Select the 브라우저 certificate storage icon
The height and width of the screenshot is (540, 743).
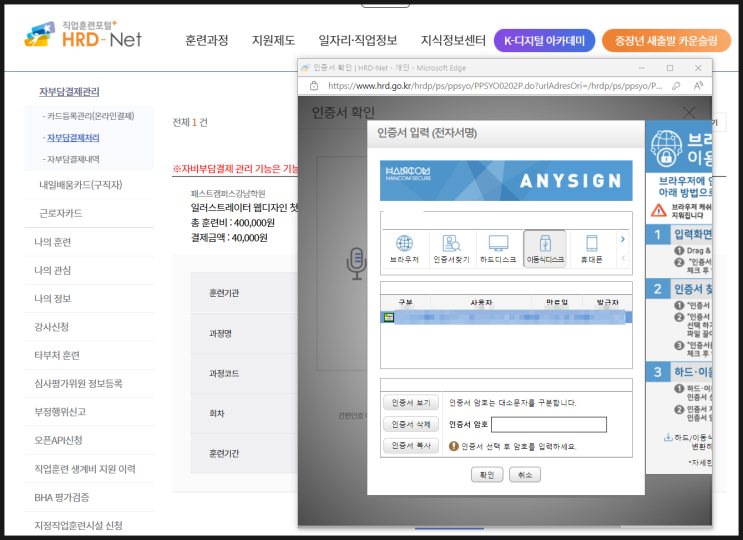point(404,249)
